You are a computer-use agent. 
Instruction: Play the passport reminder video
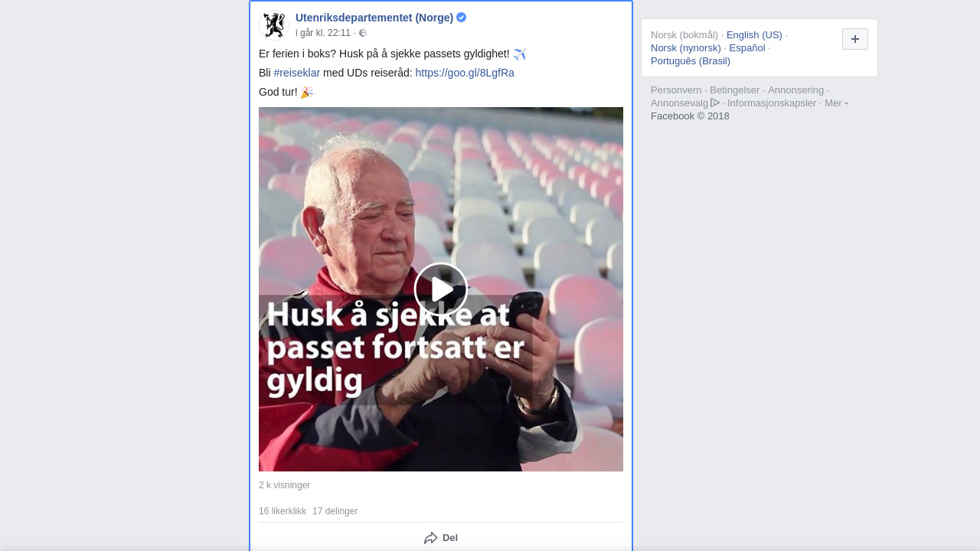point(441,289)
